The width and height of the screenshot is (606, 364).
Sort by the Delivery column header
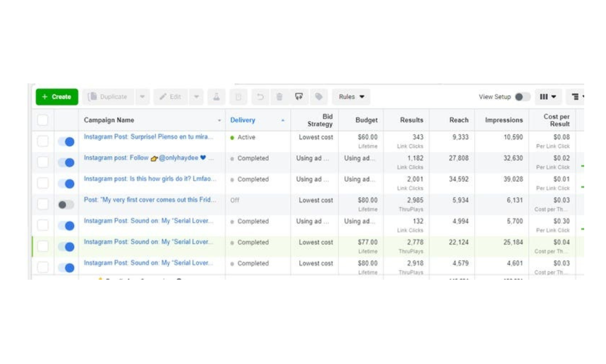243,120
